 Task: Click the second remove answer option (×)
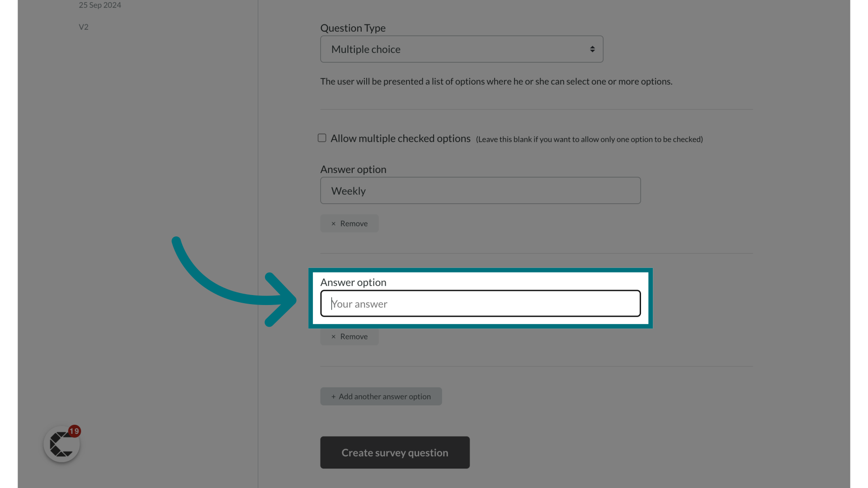click(349, 336)
